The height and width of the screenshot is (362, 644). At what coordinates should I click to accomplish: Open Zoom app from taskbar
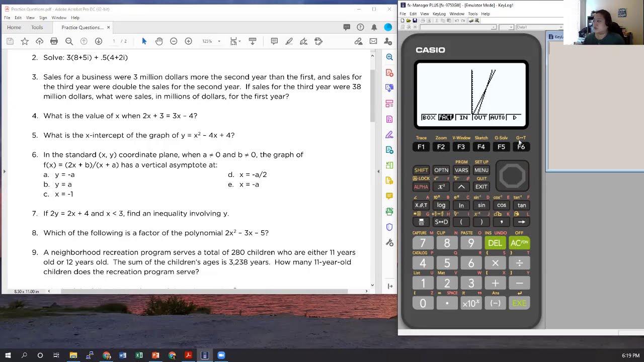click(x=221, y=355)
